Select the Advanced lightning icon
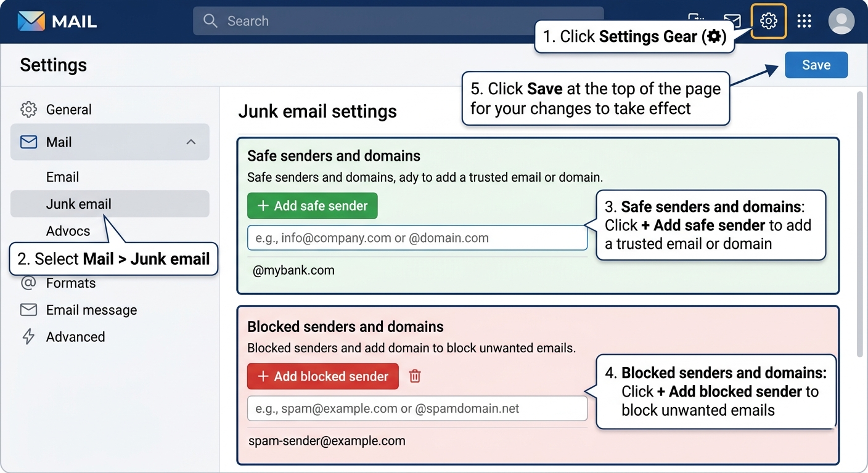 (x=28, y=337)
